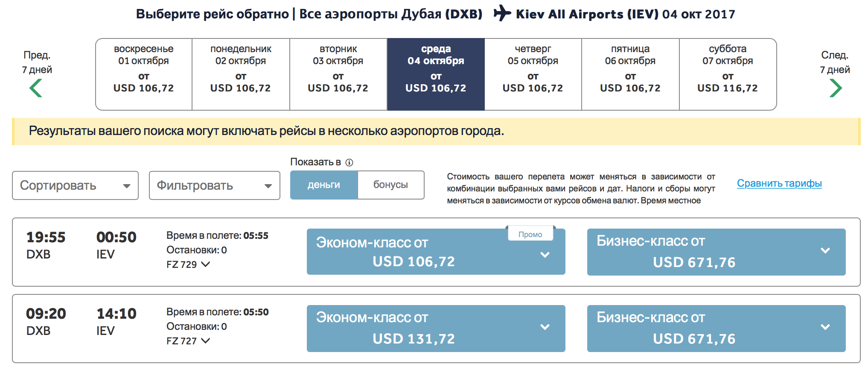Expand USD 106,72 economy fare chevron

545,255
